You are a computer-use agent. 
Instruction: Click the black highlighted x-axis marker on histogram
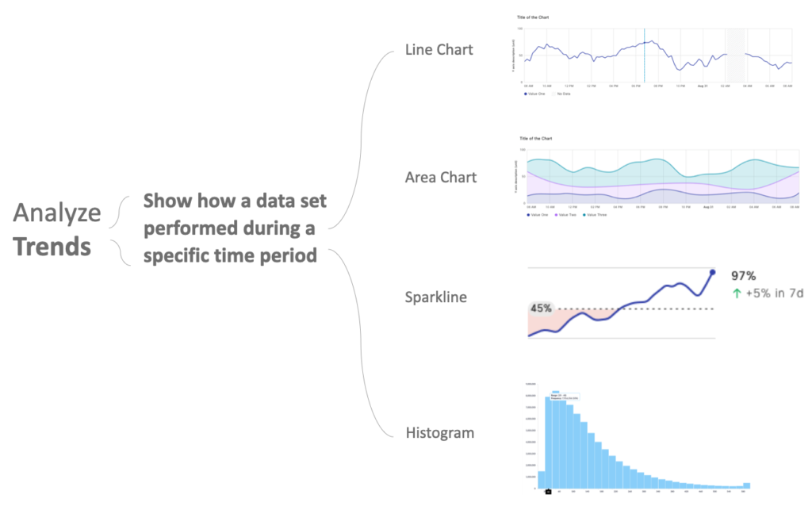(x=547, y=492)
